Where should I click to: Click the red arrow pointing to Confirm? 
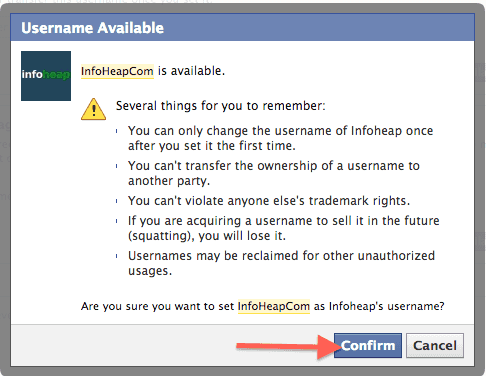point(288,346)
